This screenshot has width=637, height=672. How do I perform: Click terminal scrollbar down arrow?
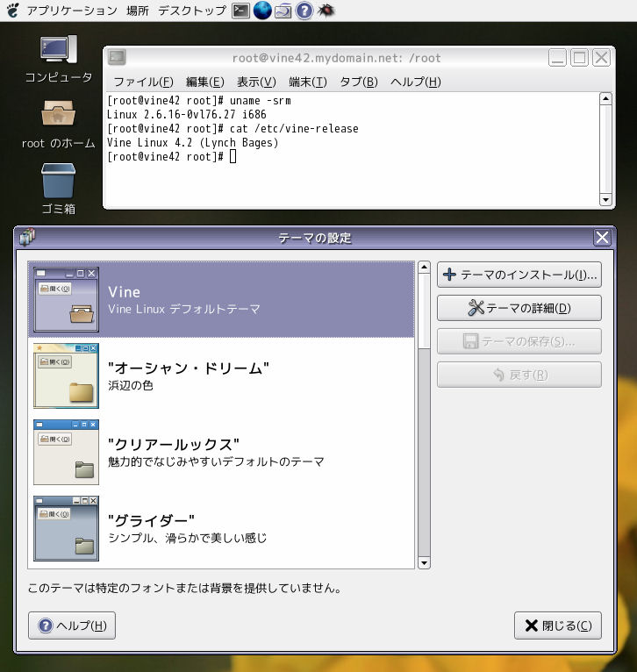click(605, 200)
